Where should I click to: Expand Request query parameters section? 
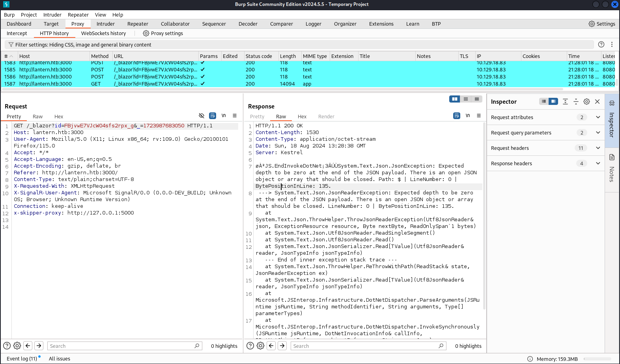(545, 133)
